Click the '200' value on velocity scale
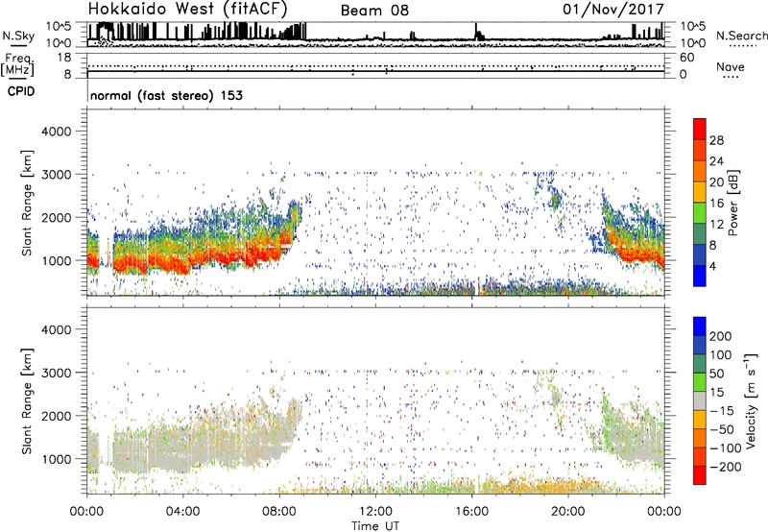The width and height of the screenshot is (768, 532). (720, 336)
